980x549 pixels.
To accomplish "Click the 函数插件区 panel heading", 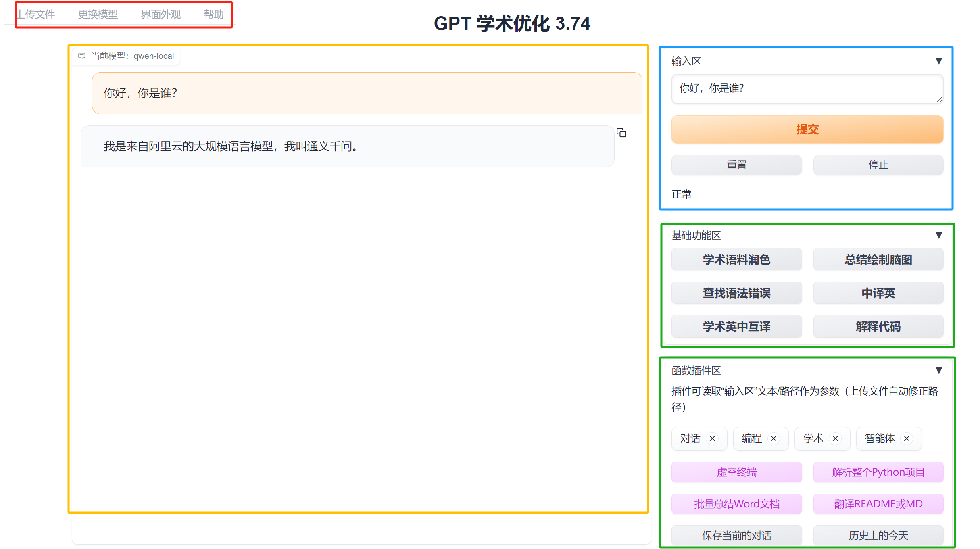I will (696, 371).
